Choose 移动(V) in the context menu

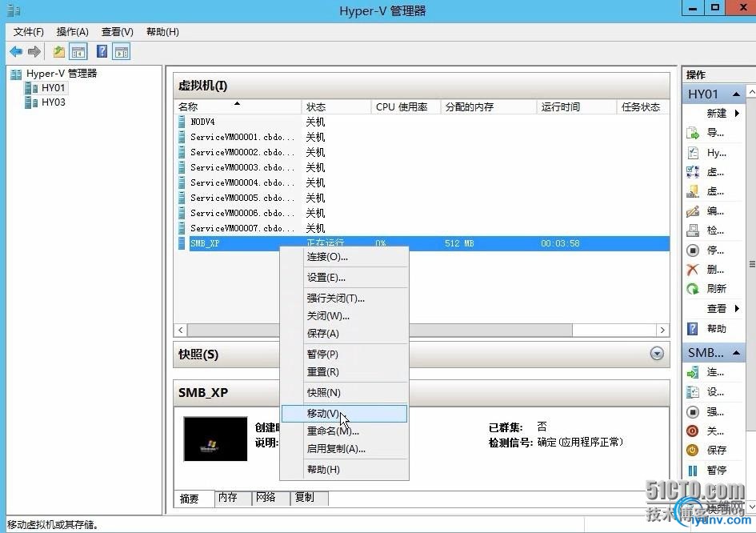[x=344, y=414]
